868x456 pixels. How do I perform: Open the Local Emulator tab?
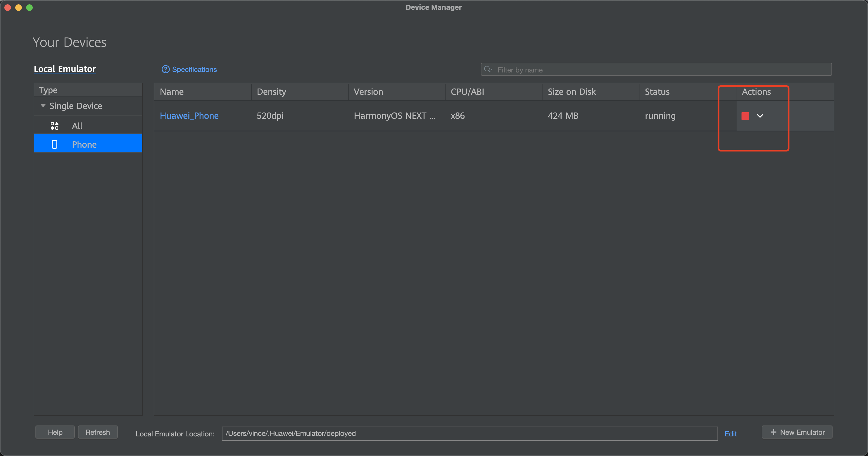(x=65, y=69)
